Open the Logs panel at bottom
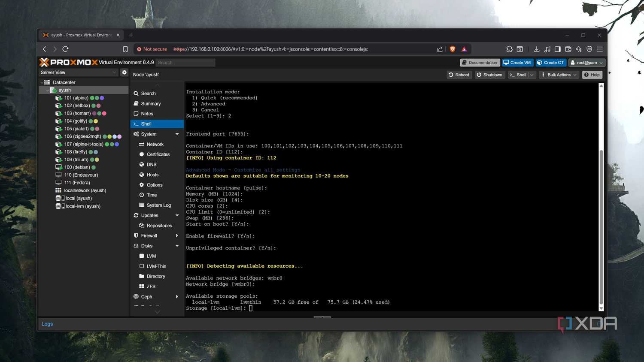The image size is (644, 362). coord(47,324)
